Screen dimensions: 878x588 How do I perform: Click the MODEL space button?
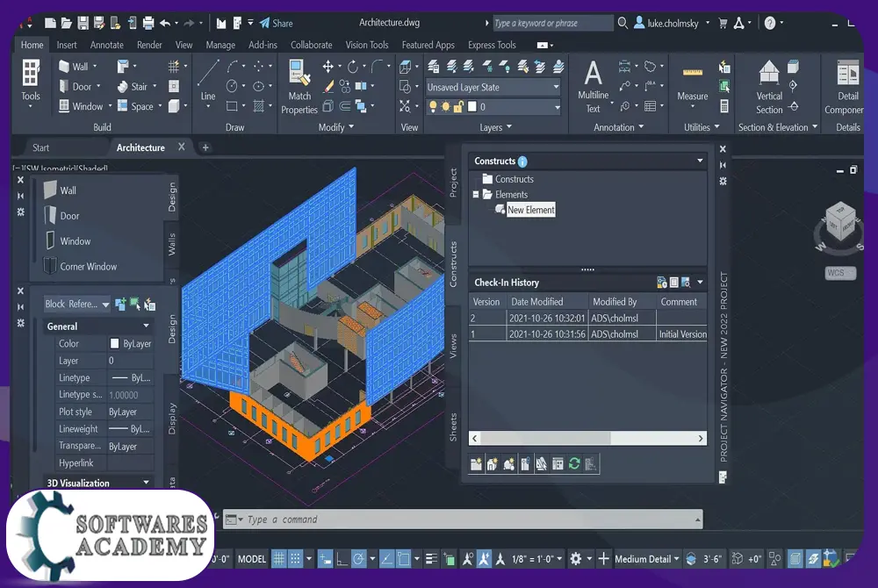point(252,558)
